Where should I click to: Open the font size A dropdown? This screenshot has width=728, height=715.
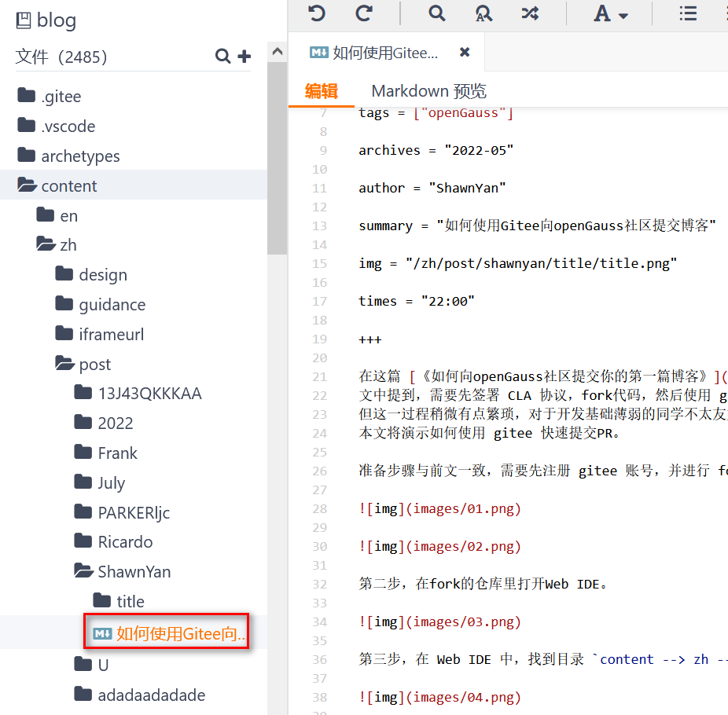[610, 13]
